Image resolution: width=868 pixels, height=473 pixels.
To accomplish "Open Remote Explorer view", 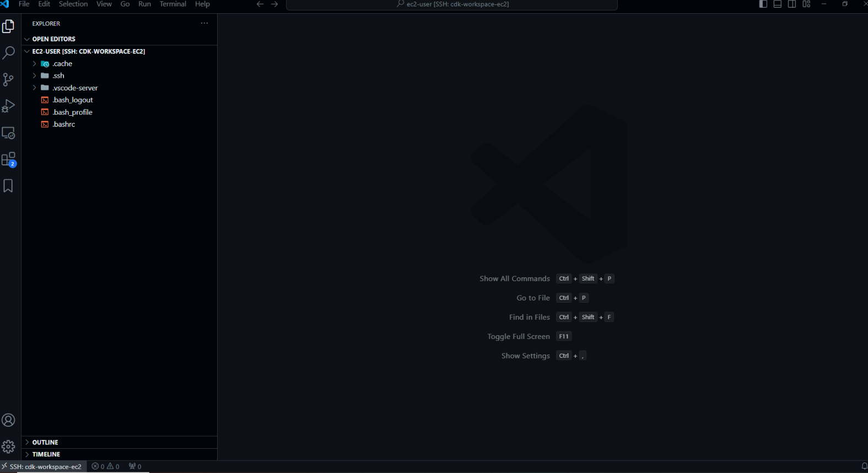I will [8, 133].
